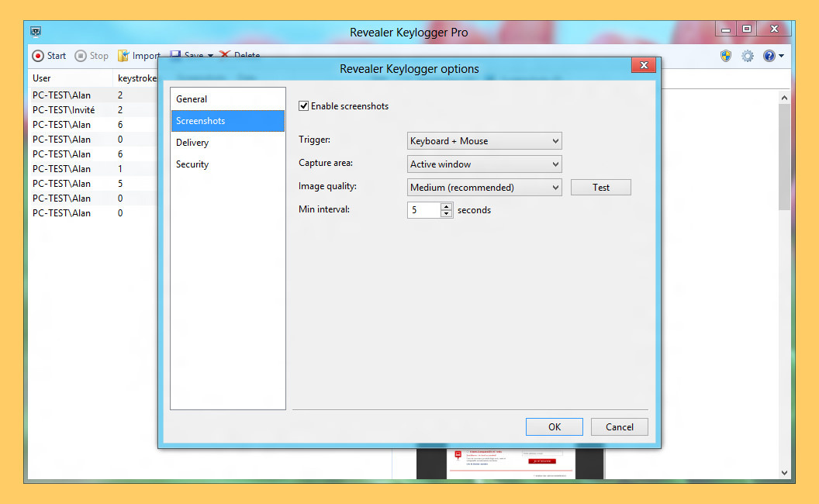Click the Save disk icon

tap(175, 55)
